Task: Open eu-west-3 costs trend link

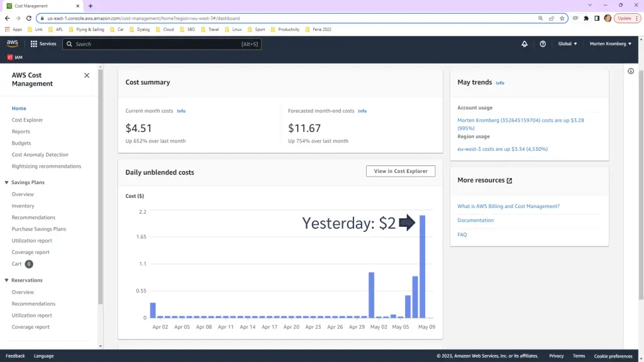Action: coord(502,149)
